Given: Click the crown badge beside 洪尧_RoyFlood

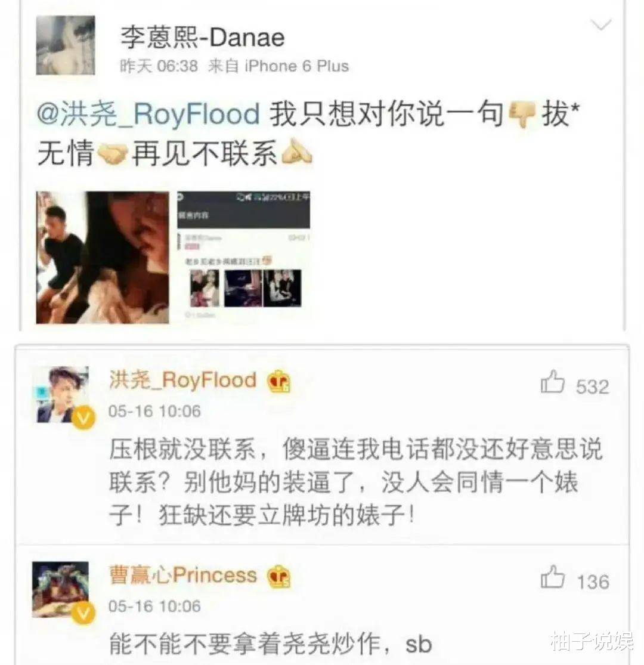Looking at the screenshot, I should tap(278, 381).
